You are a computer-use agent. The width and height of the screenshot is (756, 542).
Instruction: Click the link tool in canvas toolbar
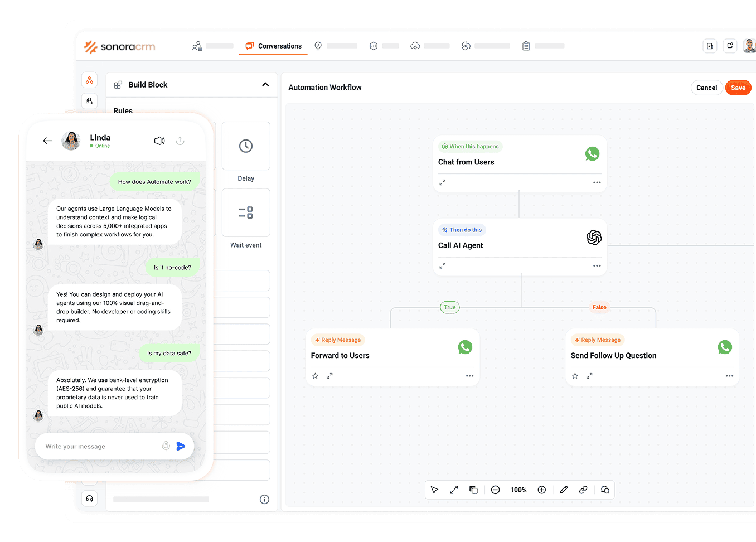(583, 490)
